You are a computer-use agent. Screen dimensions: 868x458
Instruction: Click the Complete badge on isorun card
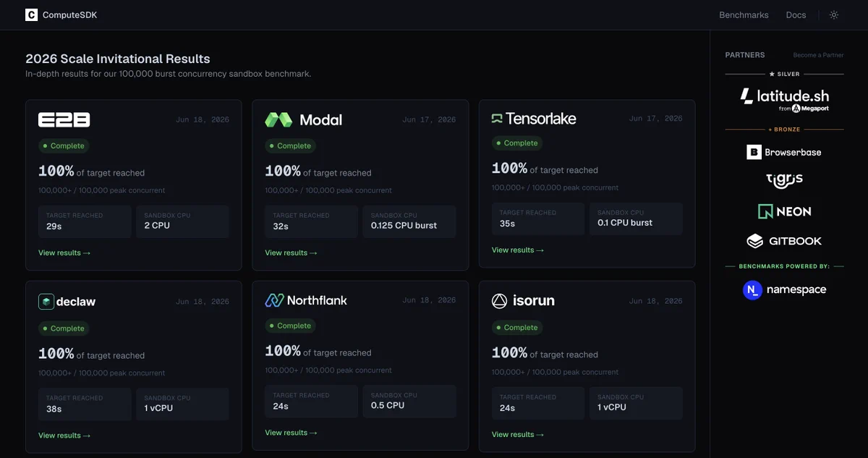click(x=517, y=328)
